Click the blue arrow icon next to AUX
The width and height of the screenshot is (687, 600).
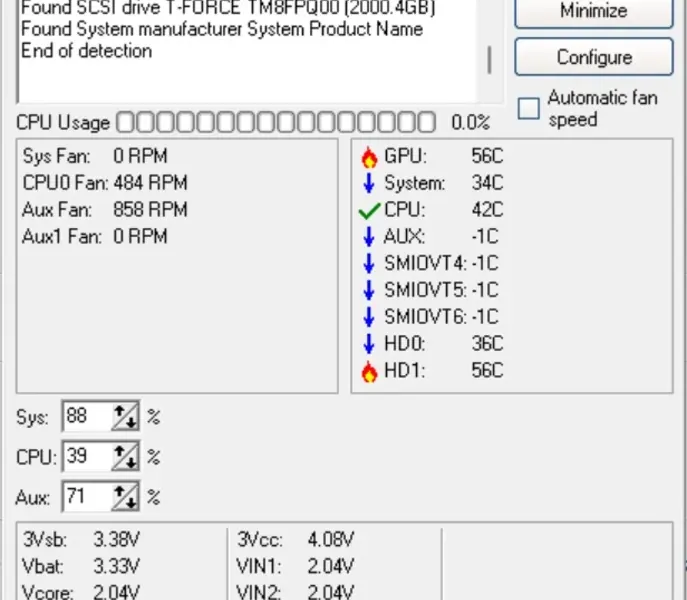(369, 237)
